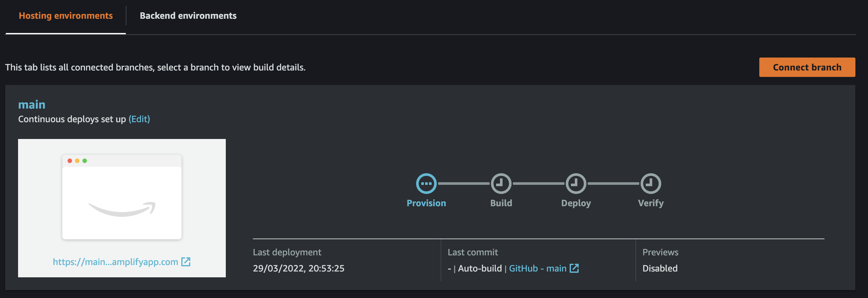Image resolution: width=868 pixels, height=298 pixels.
Task: Click the Verify stage clock icon
Action: [x=651, y=184]
